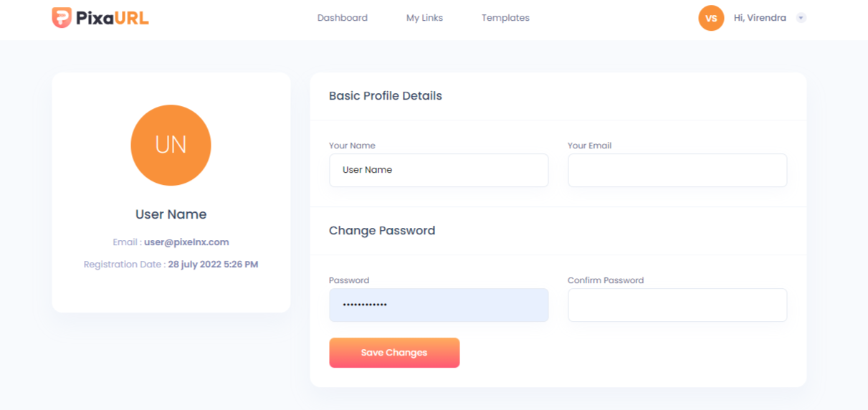Screen dimensions: 868x410
Task: Click the registration date 28 july 2022
Action: pyautogui.click(x=213, y=264)
